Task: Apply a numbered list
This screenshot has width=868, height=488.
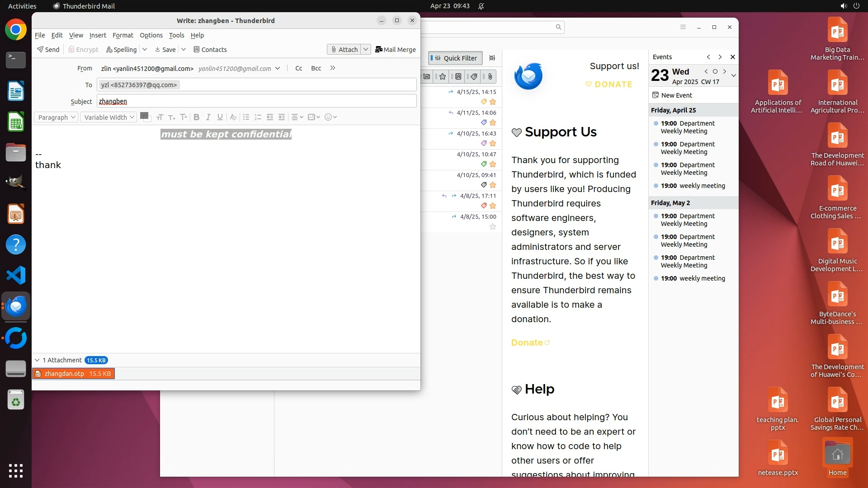Action: pos(258,117)
